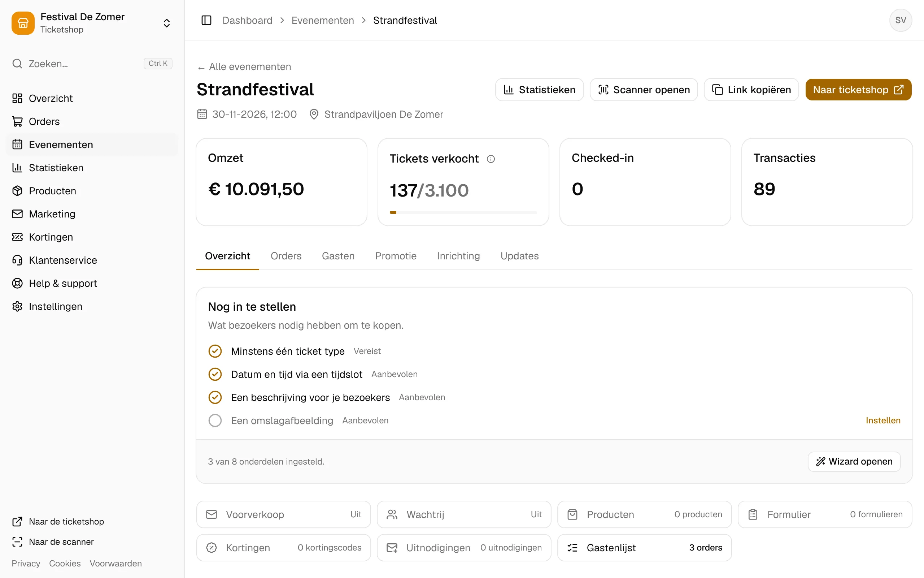This screenshot has width=924, height=578.
Task: Click the Wizard openen button
Action: pyautogui.click(x=854, y=462)
